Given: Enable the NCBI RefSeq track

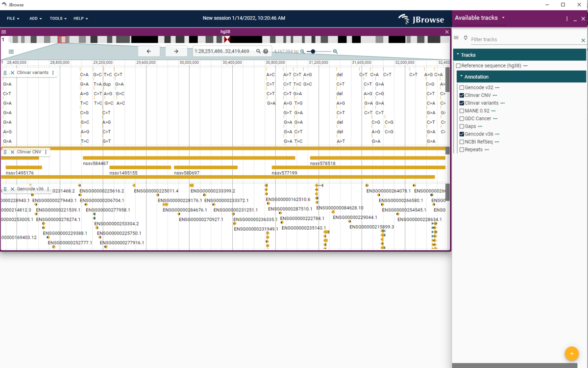Looking at the screenshot, I should 462,142.
